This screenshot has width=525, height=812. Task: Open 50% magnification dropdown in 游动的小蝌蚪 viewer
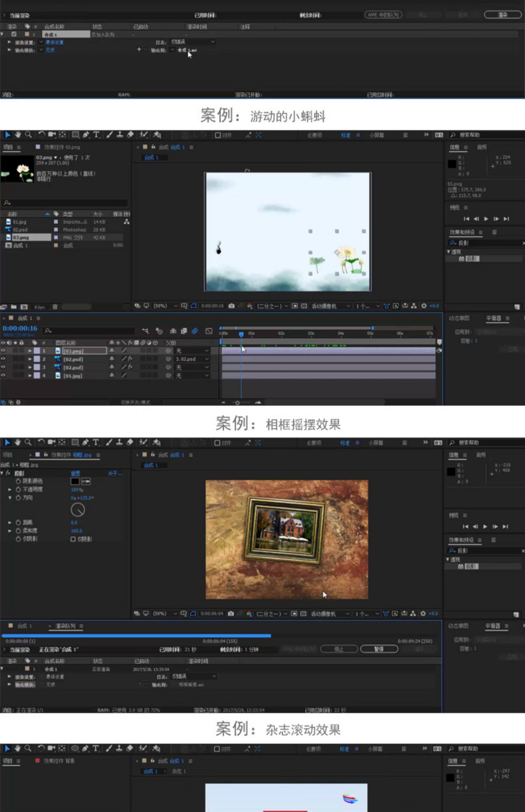[x=165, y=306]
